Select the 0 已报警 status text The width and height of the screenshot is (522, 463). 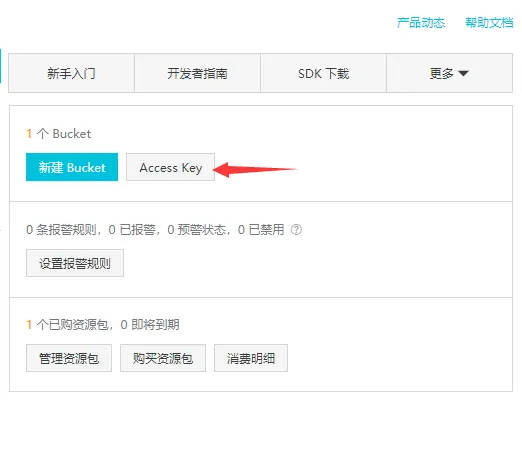click(x=132, y=230)
